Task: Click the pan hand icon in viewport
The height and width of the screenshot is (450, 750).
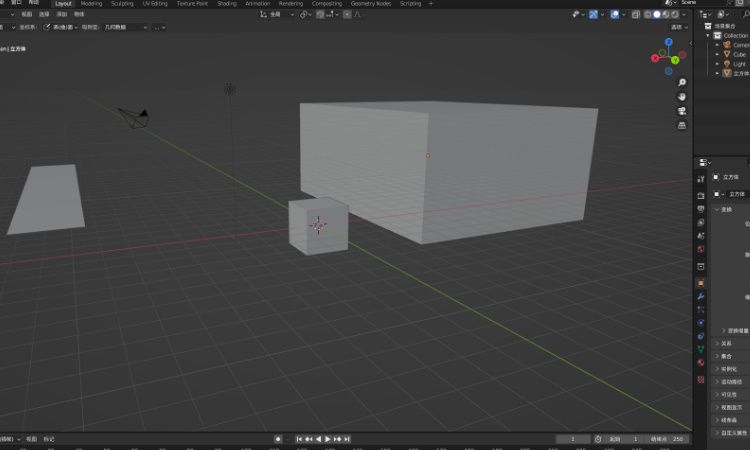Action: (682, 97)
